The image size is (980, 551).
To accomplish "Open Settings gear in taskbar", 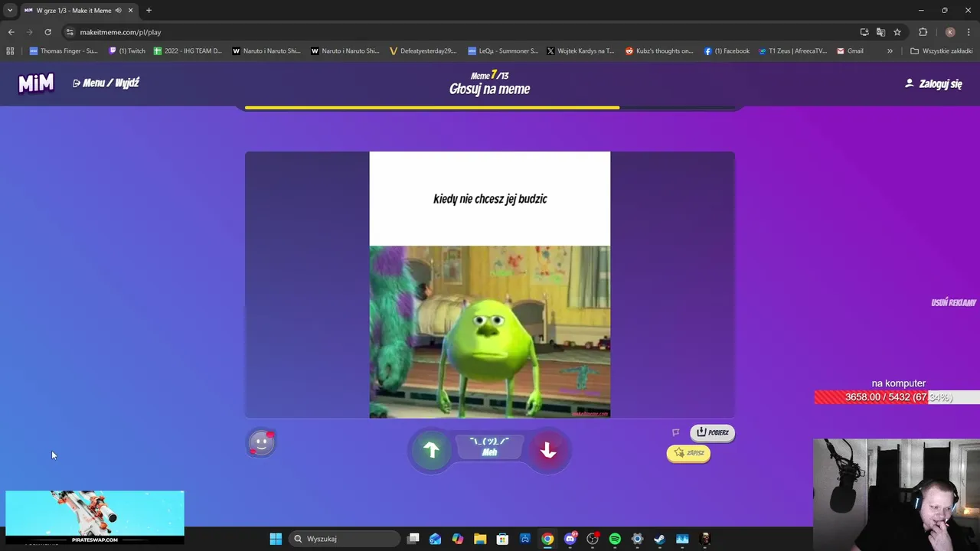I will pos(637,539).
